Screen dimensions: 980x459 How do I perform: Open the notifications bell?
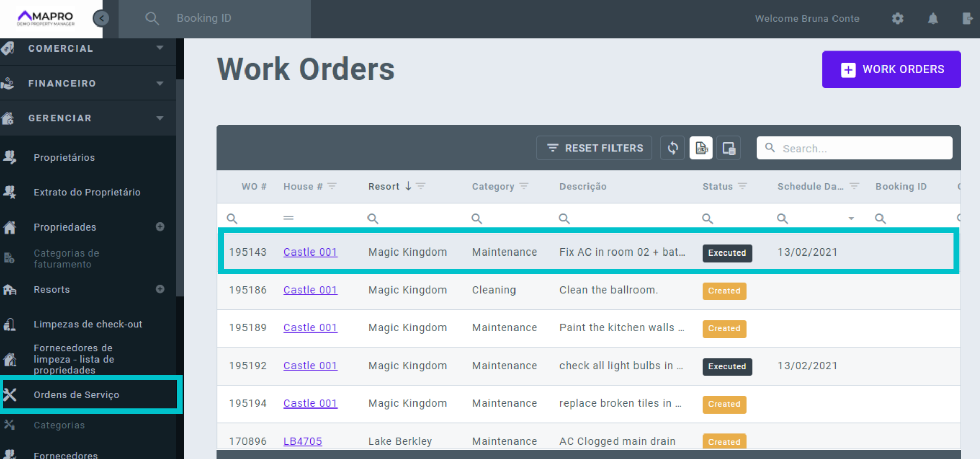point(933,19)
